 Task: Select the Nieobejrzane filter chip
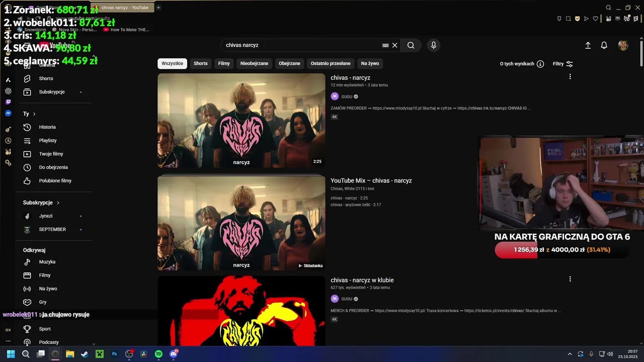tap(254, 63)
